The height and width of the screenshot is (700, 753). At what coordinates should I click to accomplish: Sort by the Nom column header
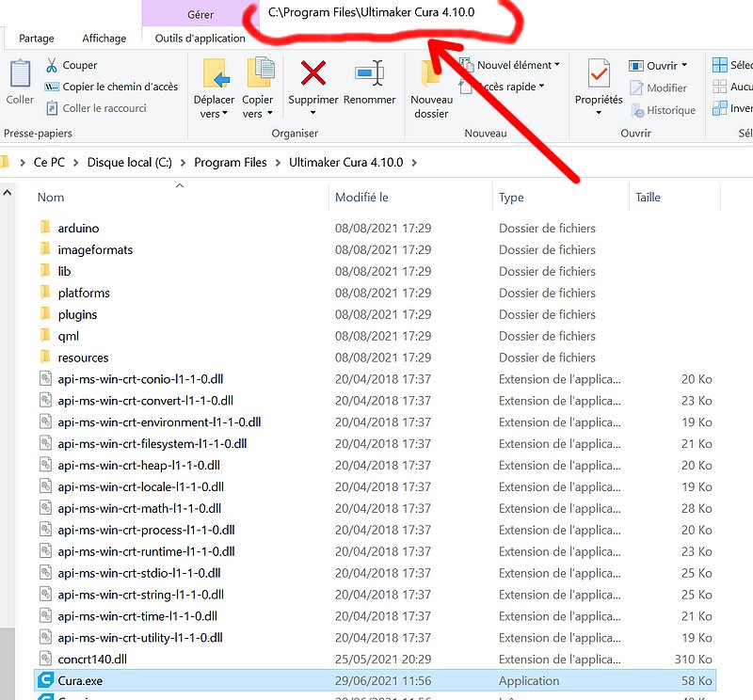click(x=51, y=197)
